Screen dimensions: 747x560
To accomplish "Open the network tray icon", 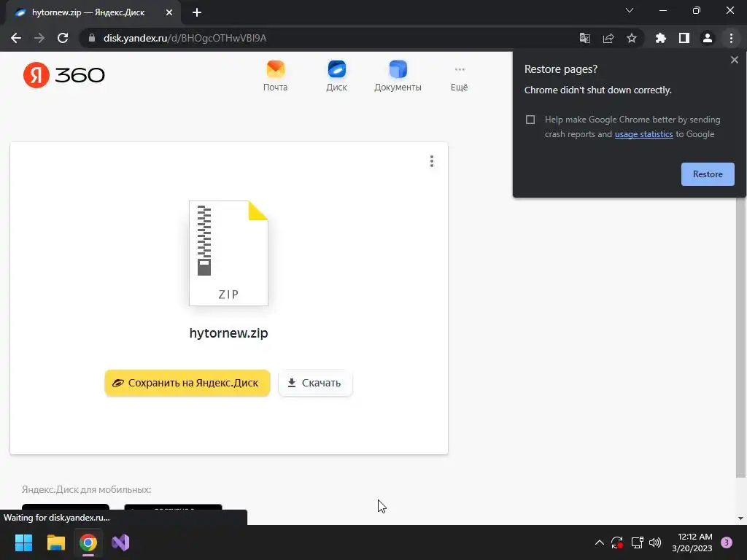I will 637,542.
